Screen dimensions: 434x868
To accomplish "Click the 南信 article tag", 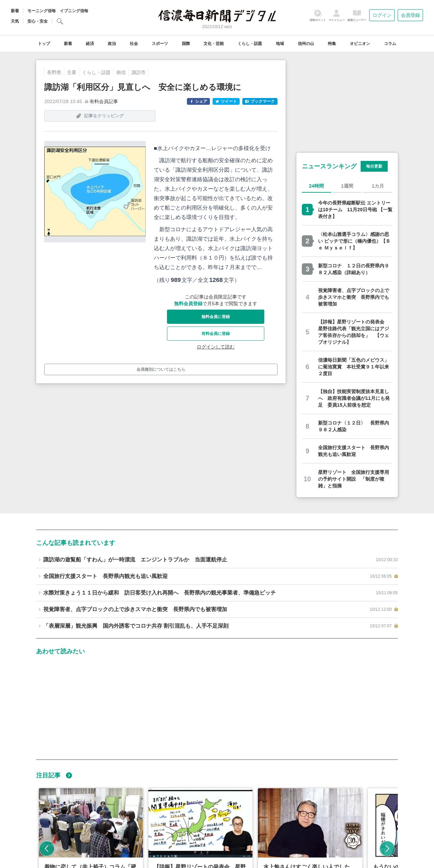I will click(121, 72).
